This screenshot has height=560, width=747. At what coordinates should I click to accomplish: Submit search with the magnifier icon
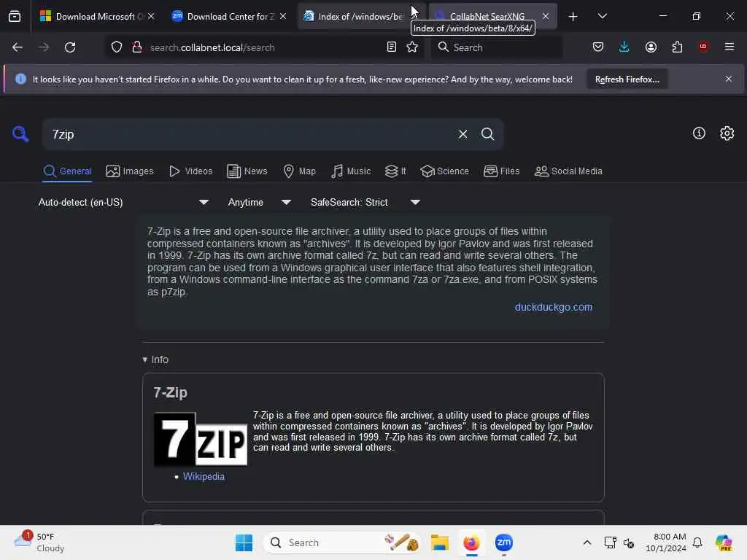[487, 134]
